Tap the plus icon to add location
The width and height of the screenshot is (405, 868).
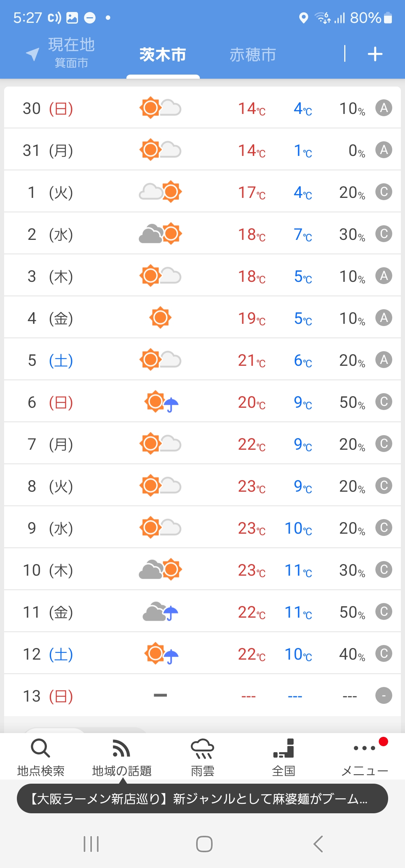375,54
